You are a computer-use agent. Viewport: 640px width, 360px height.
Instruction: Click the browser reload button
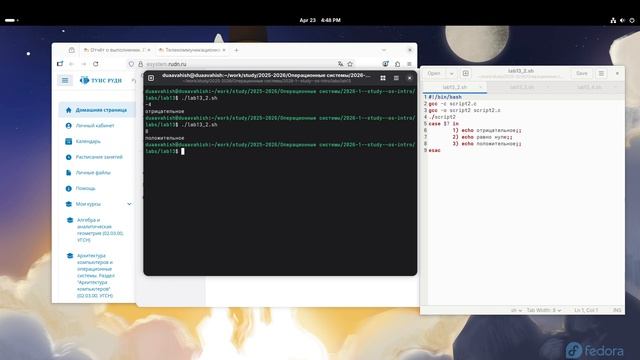coord(96,64)
